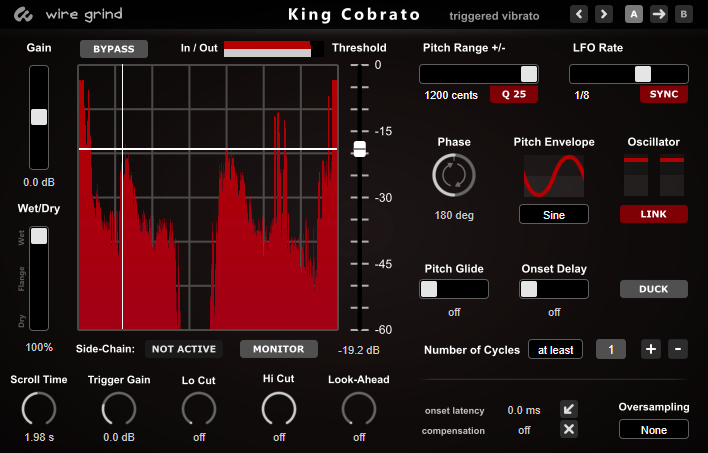Click the Threshold slider handle
The height and width of the screenshot is (453, 708).
point(360,149)
